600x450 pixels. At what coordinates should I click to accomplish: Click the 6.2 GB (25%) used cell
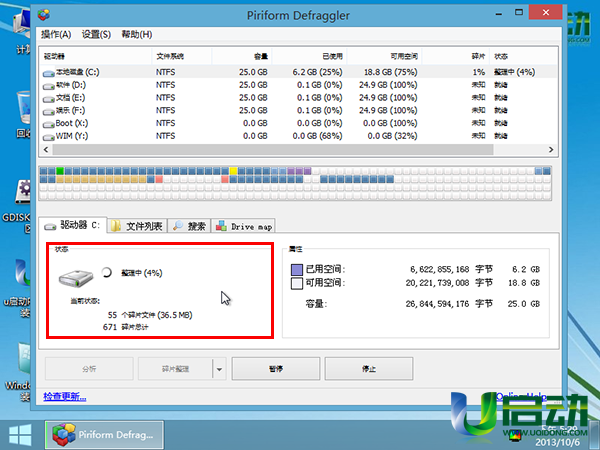[x=317, y=72]
